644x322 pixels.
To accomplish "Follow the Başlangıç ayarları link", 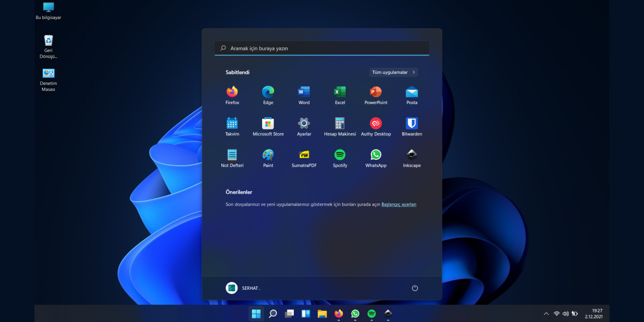I will point(399,204).
